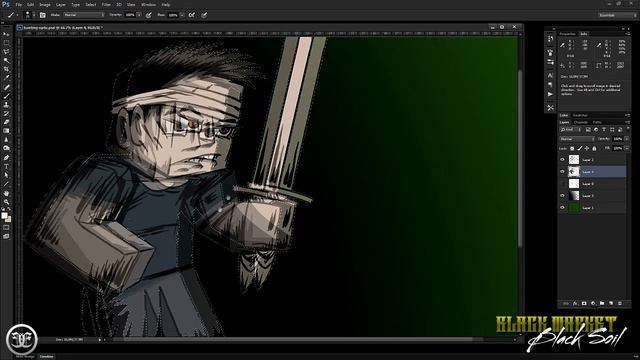
Task: Click the background color swatch
Action: click(x=8, y=219)
